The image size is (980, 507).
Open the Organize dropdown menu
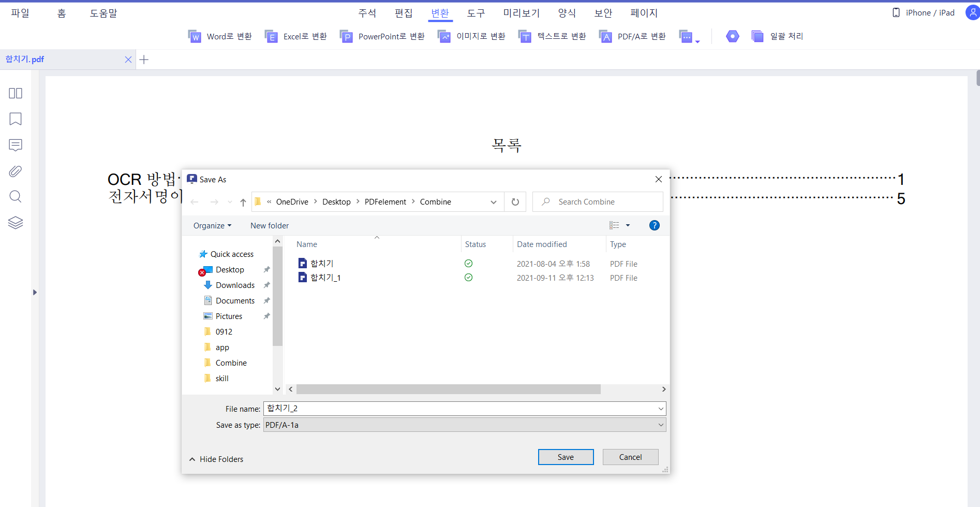pos(212,226)
